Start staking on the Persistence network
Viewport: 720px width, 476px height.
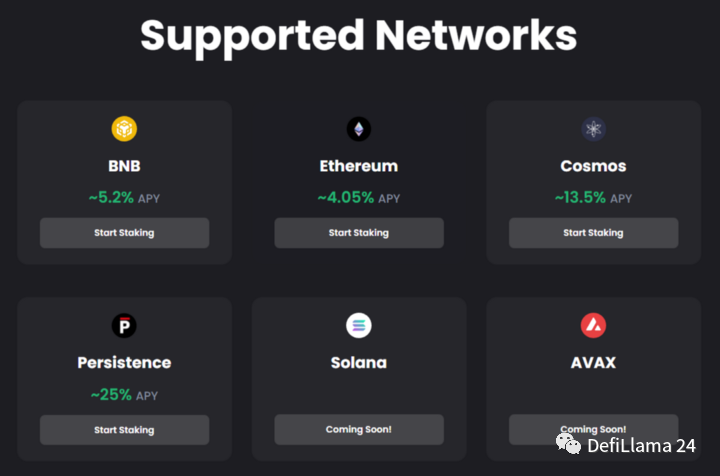click(124, 430)
